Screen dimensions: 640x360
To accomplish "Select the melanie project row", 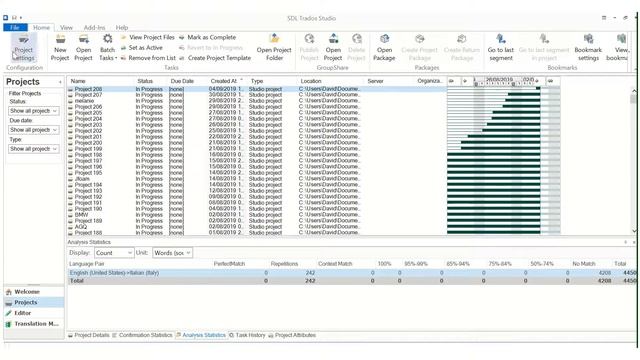I will click(x=257, y=100).
